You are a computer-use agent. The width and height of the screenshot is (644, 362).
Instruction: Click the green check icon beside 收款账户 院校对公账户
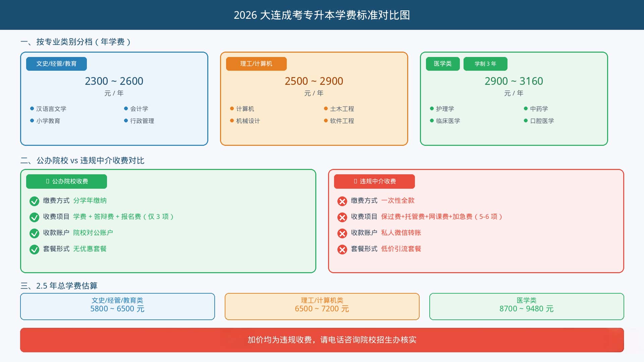click(x=34, y=233)
